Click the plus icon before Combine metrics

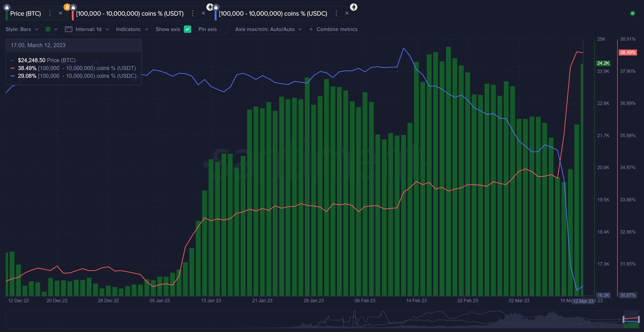311,29
